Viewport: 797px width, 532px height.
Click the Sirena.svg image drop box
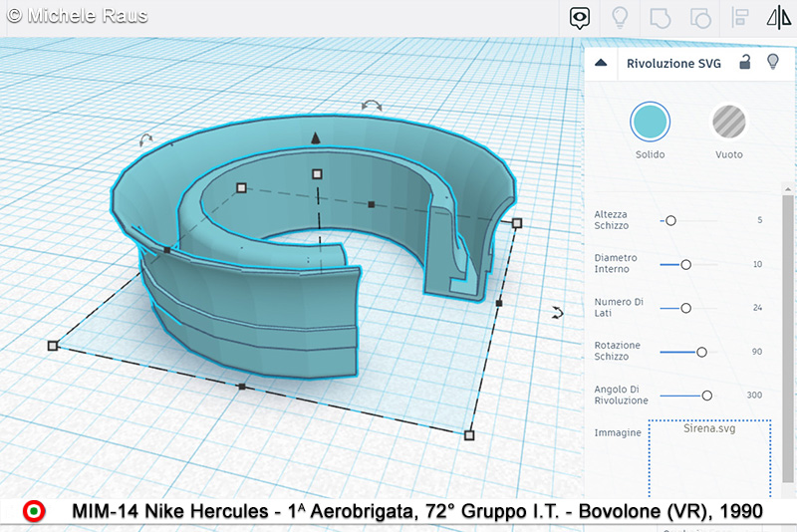pos(709,458)
